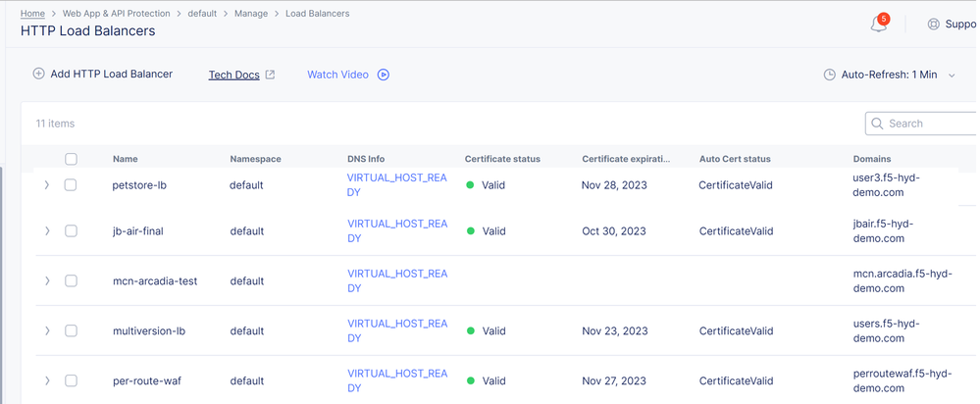Open the notifications bell icon
This screenshot has width=980, height=404.
878,25
